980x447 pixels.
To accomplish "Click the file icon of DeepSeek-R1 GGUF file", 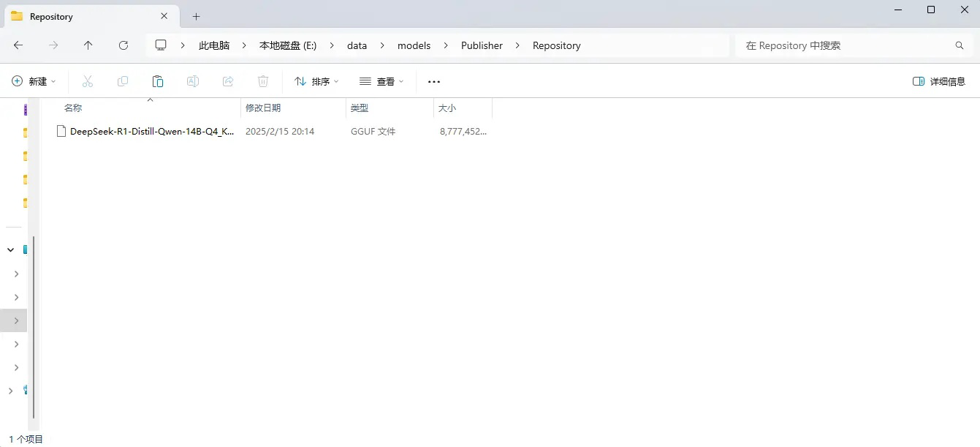I will click(61, 132).
